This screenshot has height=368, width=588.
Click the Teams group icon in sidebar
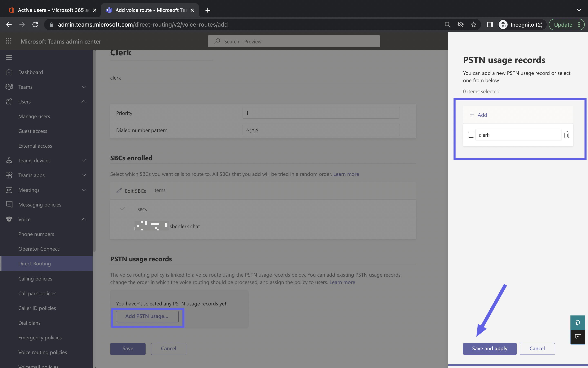tap(9, 87)
